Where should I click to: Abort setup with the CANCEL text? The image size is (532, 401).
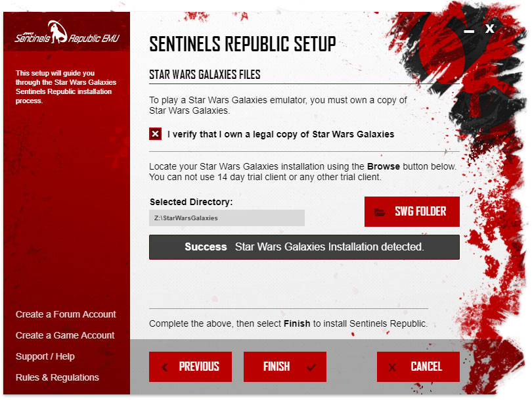tap(426, 367)
